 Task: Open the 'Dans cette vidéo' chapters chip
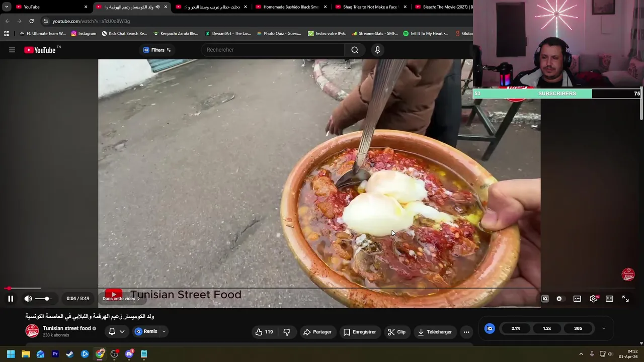(x=121, y=299)
